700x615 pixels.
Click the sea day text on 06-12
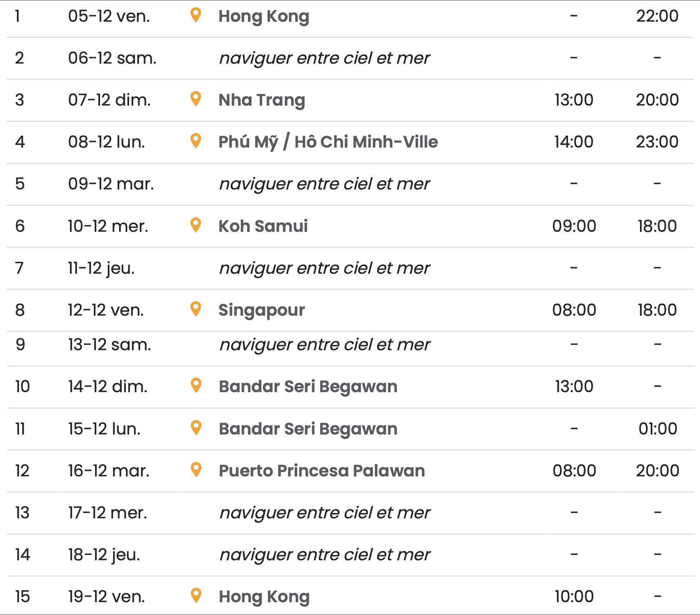click(x=325, y=58)
